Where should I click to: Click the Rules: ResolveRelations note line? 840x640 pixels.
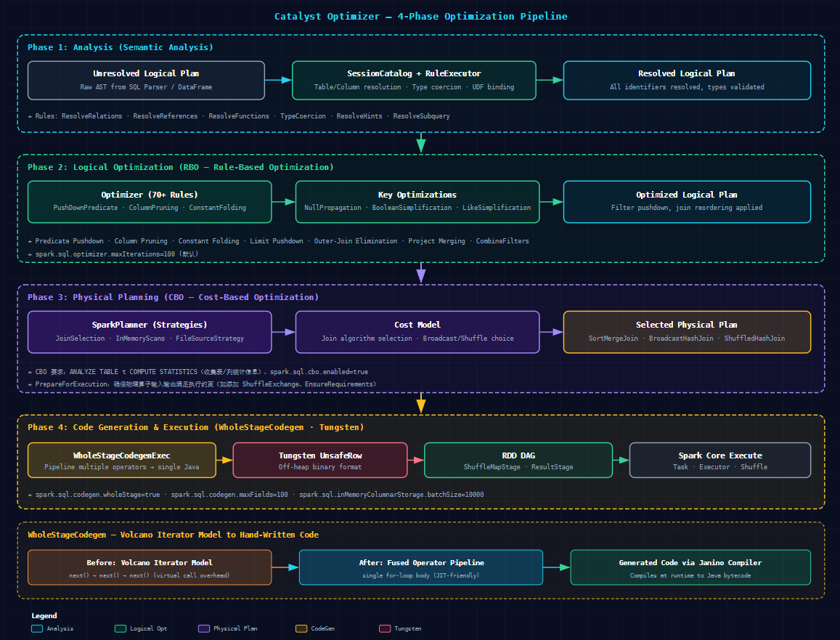(239, 116)
